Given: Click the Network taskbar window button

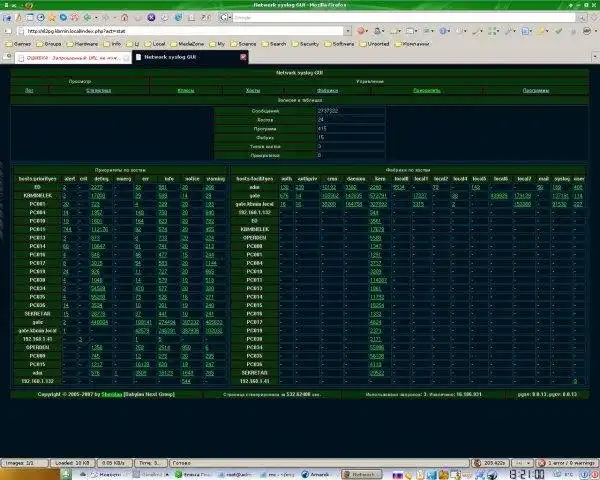Looking at the screenshot, I should [362, 475].
